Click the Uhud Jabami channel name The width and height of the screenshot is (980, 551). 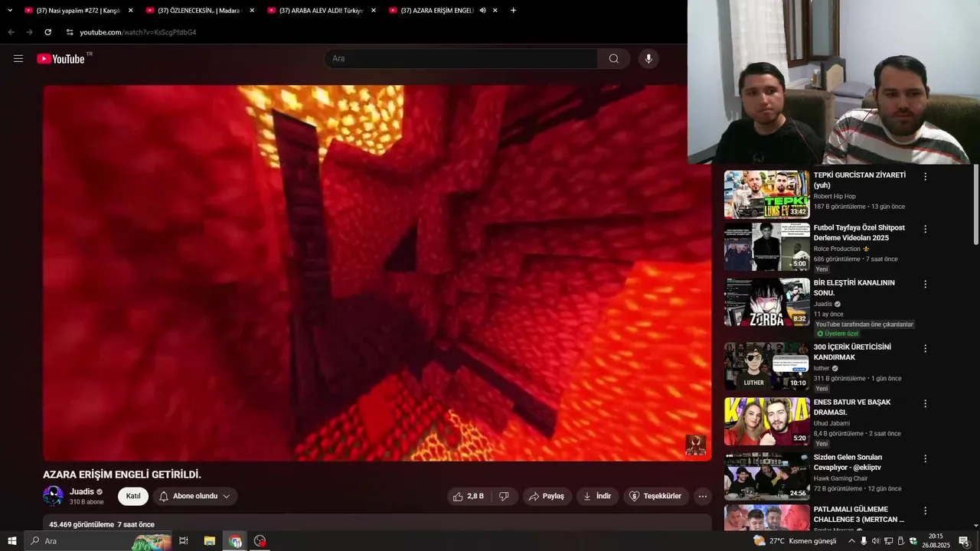tap(831, 423)
